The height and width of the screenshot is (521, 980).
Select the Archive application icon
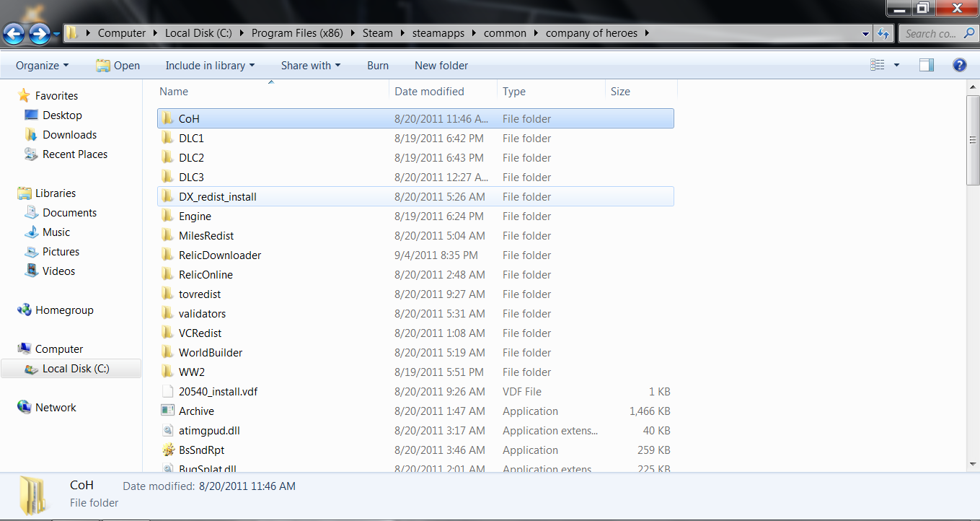pyautogui.click(x=167, y=411)
